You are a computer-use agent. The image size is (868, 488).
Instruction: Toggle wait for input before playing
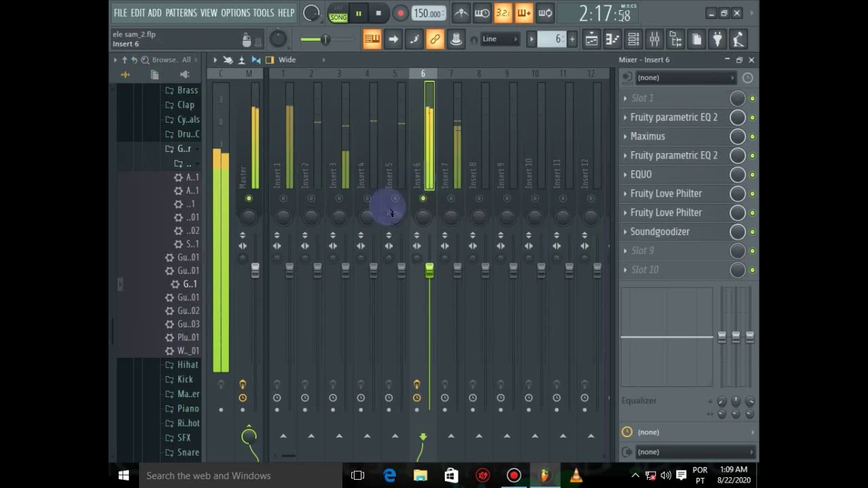pos(482,13)
